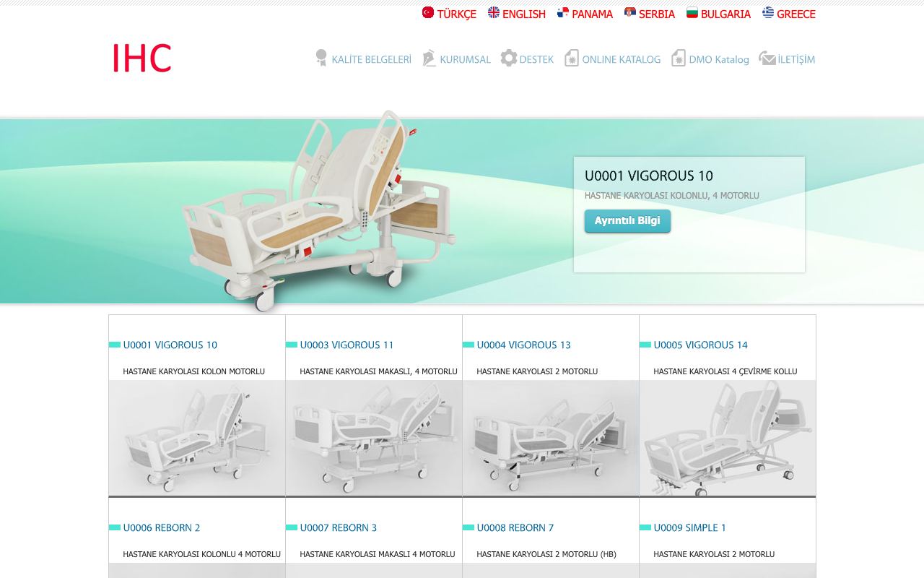Click the Turkish flag icon
924x578 pixels.
point(428,12)
